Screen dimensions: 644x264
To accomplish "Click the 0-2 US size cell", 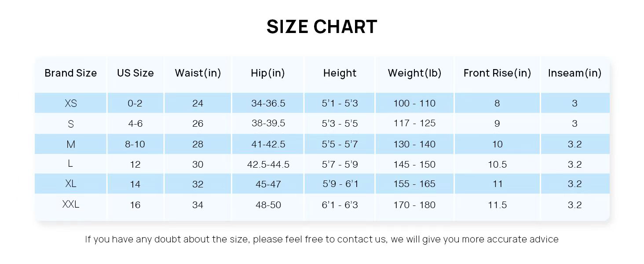I will coord(135,103).
